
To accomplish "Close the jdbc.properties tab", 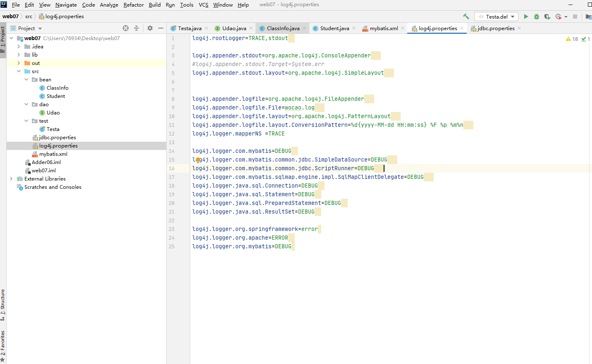I will 519,28.
